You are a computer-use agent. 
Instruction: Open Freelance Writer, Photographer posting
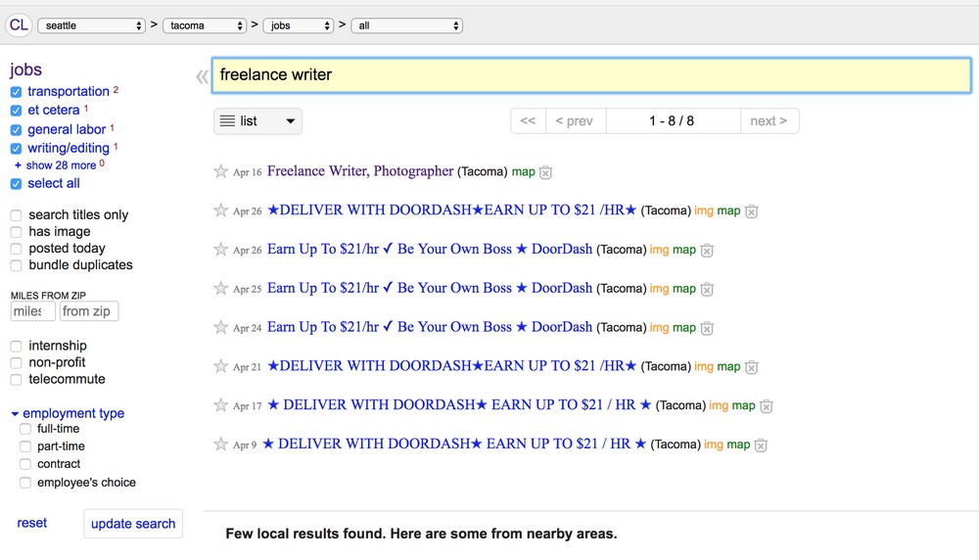pos(360,171)
